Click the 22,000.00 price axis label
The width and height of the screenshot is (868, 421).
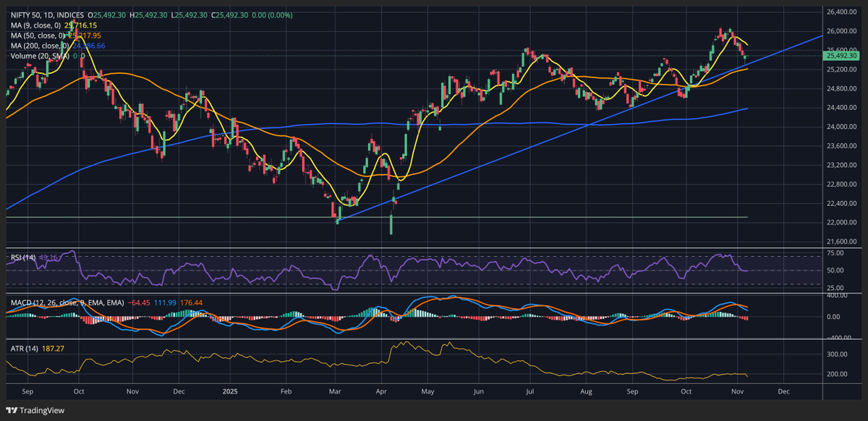[841, 222]
